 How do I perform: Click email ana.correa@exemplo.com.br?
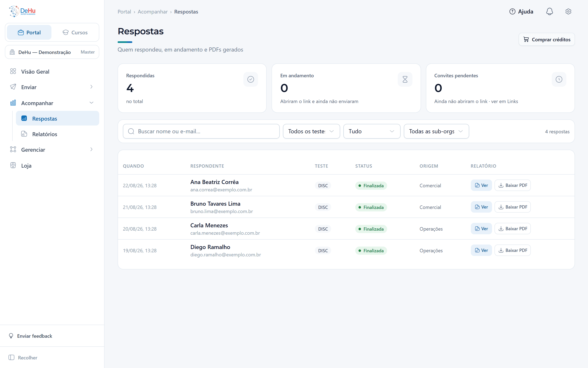pyautogui.click(x=221, y=190)
